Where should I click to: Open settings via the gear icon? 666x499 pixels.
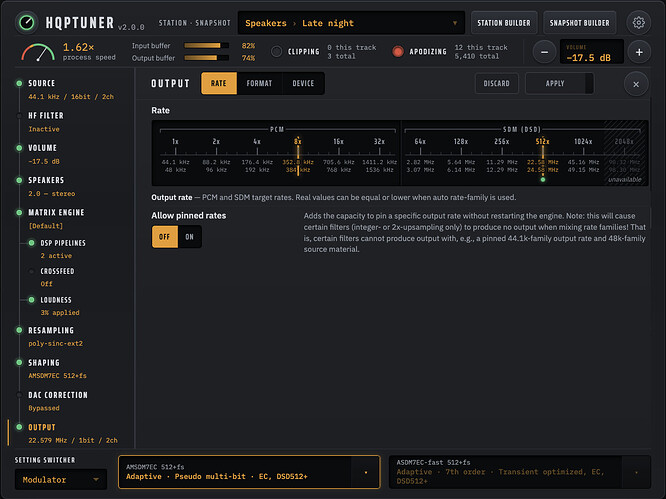638,23
